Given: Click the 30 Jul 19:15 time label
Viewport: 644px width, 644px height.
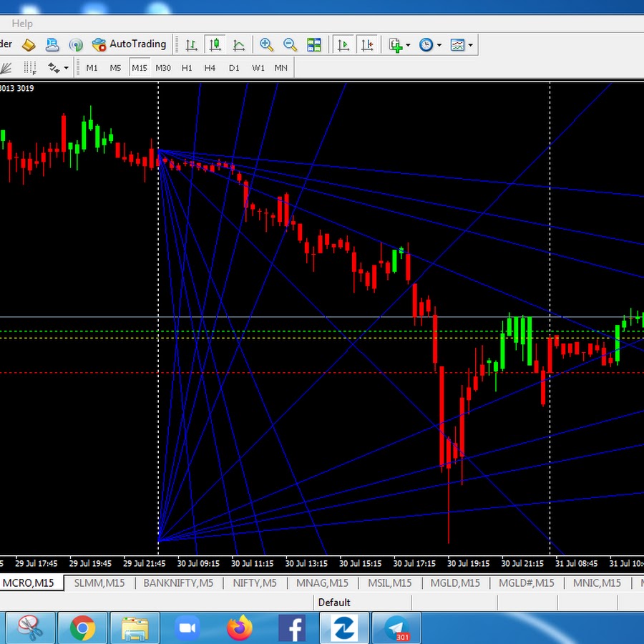Looking at the screenshot, I should 468,564.
